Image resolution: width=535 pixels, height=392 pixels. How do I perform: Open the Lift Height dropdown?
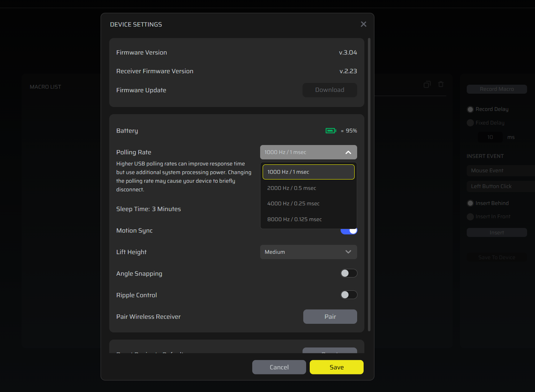tap(308, 252)
